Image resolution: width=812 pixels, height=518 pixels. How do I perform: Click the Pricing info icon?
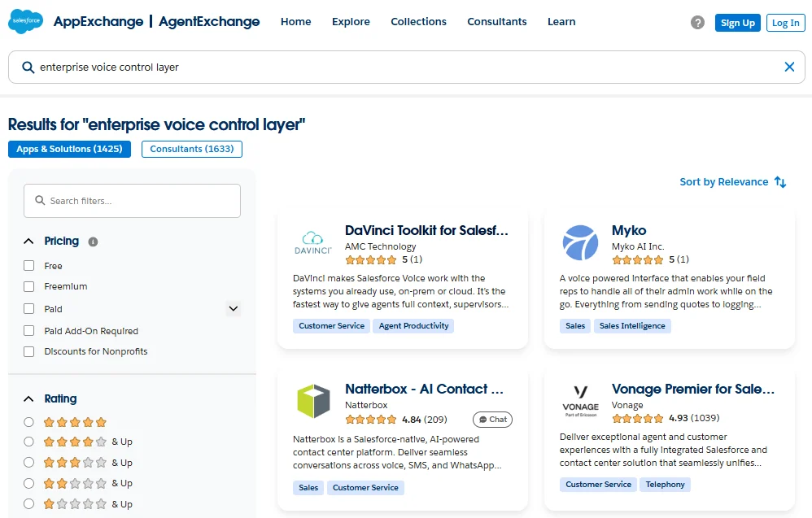pyautogui.click(x=93, y=242)
